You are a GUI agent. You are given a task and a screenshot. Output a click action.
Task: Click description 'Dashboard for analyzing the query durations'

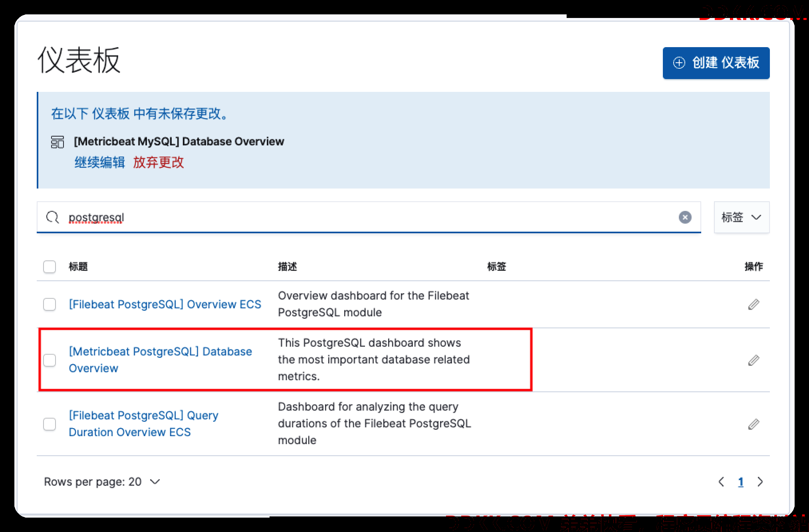(x=375, y=423)
